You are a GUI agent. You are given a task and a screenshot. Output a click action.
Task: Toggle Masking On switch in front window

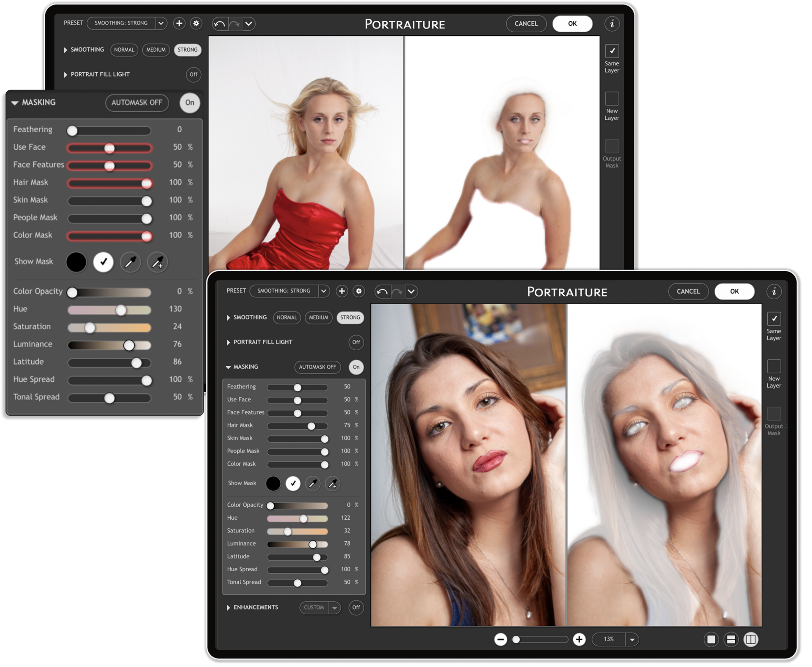[x=356, y=367]
